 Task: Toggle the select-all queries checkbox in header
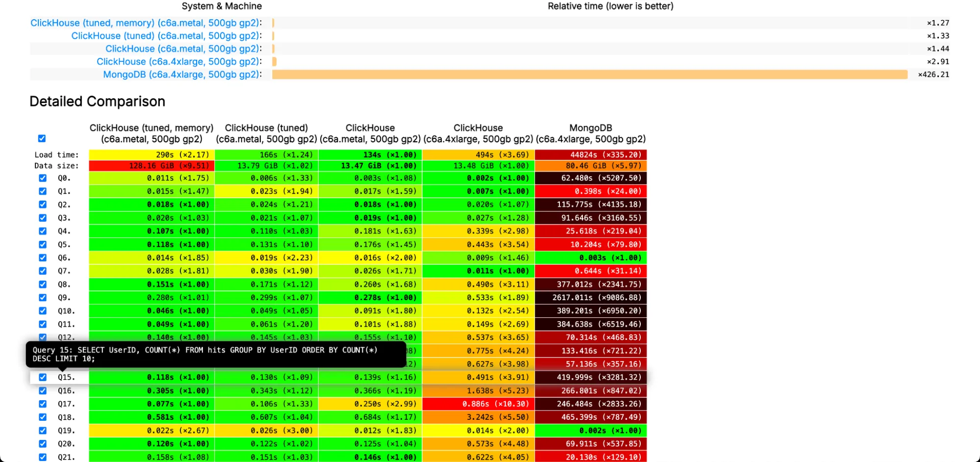(x=42, y=139)
